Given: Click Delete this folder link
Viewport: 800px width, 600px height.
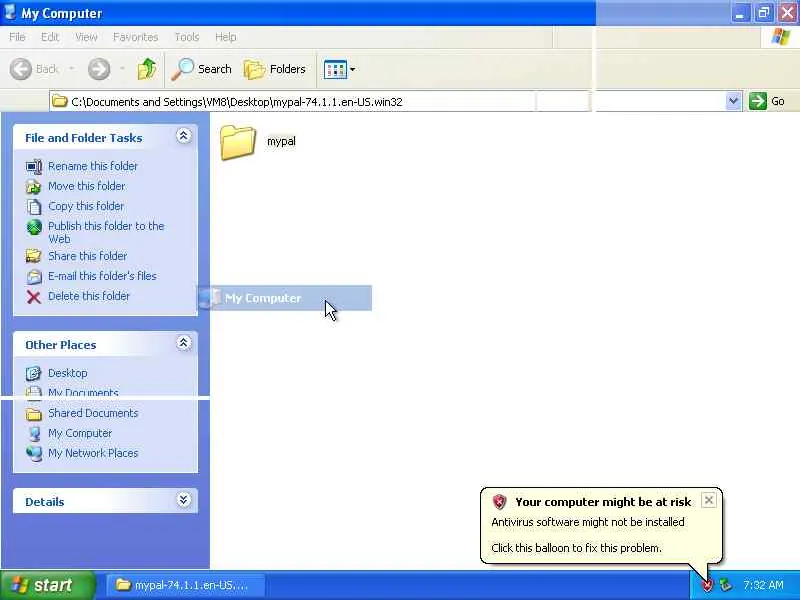Looking at the screenshot, I should pos(89,296).
